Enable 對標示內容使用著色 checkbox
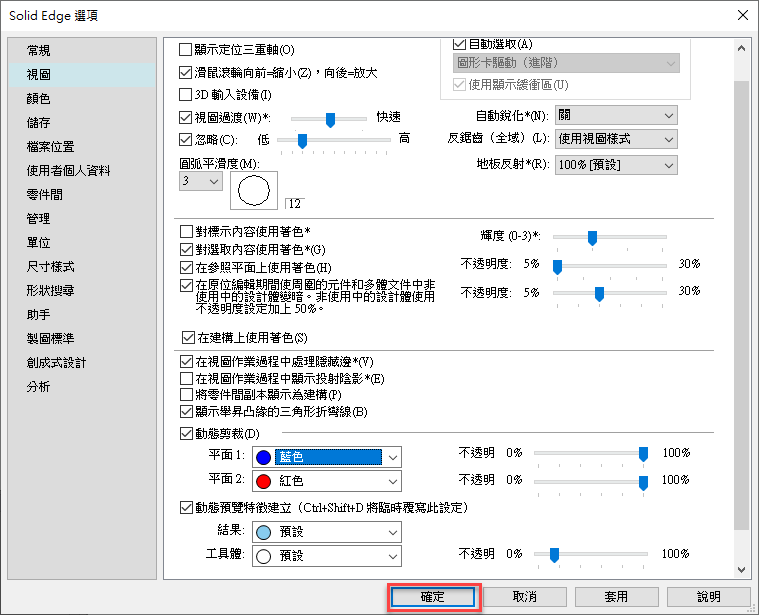The image size is (759, 615). (186, 231)
